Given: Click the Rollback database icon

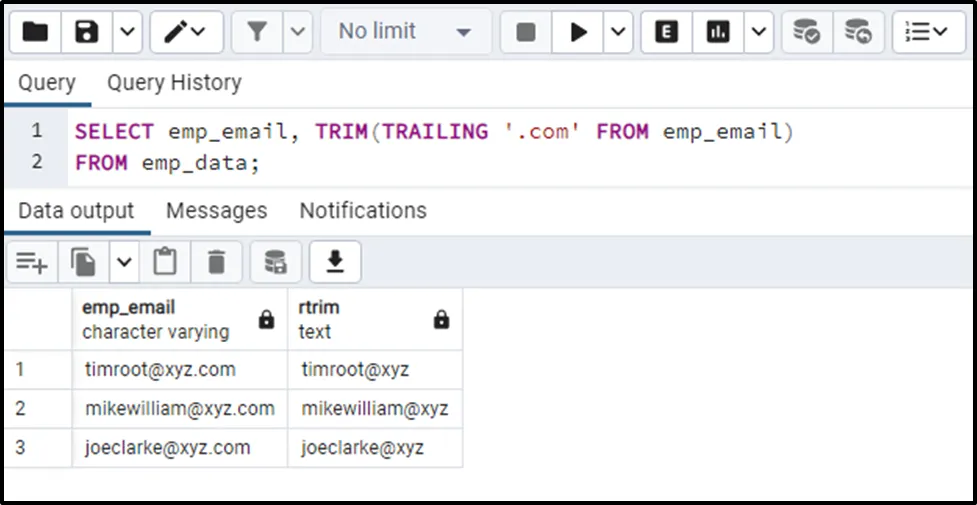Looking at the screenshot, I should coord(857,32).
